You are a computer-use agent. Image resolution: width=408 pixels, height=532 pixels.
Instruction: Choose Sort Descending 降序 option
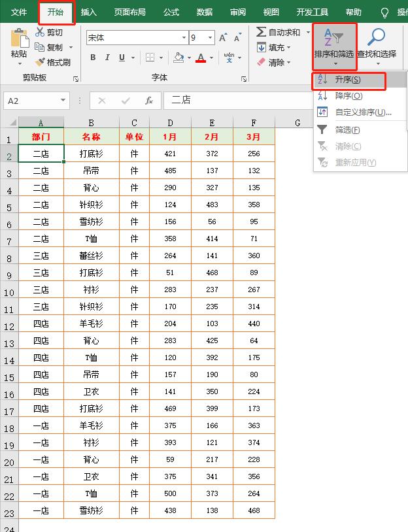pyautogui.click(x=348, y=96)
